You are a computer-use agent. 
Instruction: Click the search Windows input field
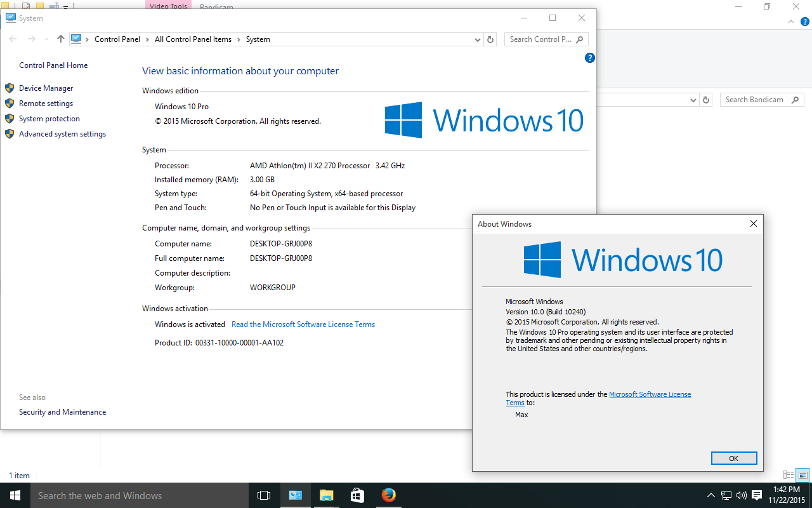pyautogui.click(x=140, y=495)
